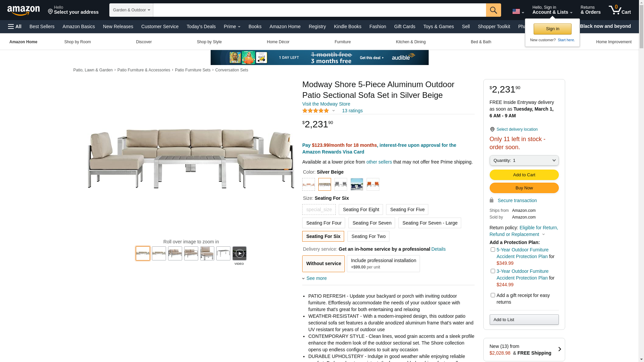Check the 5-Year Protection Plan checkbox
Image resolution: width=644 pixels, height=362 pixels.
click(x=493, y=250)
